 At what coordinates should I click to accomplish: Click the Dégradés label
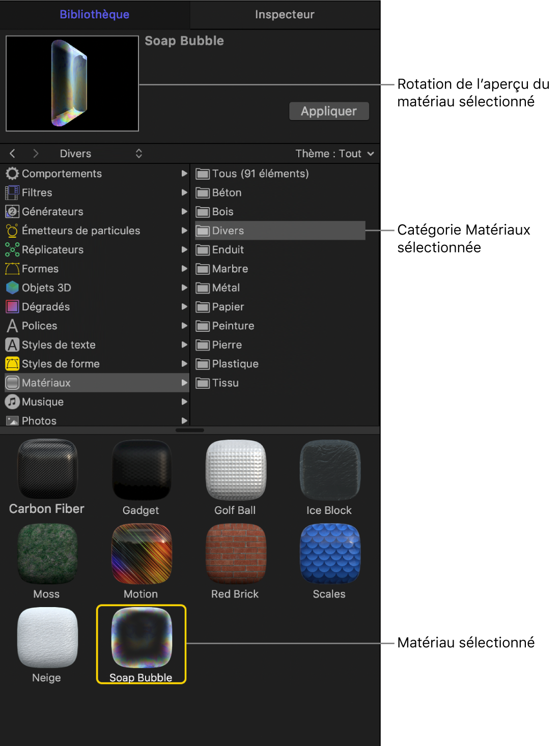(x=46, y=307)
